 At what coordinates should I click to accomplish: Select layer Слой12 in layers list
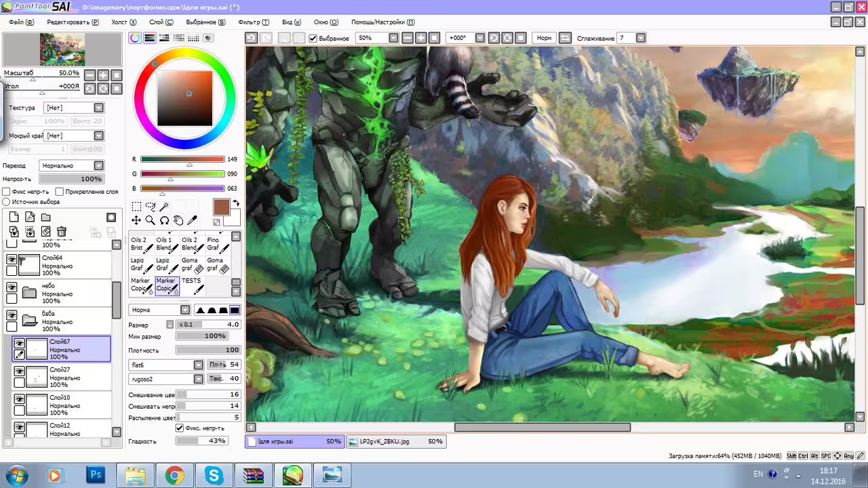point(61,428)
